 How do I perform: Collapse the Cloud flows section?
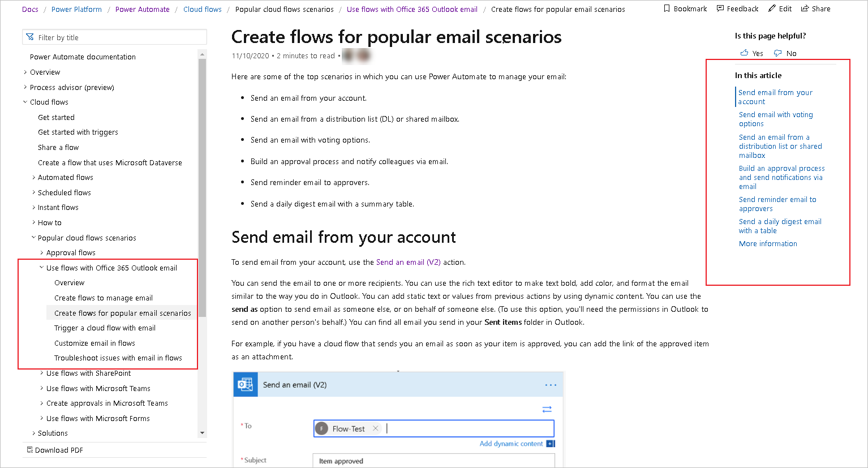25,102
